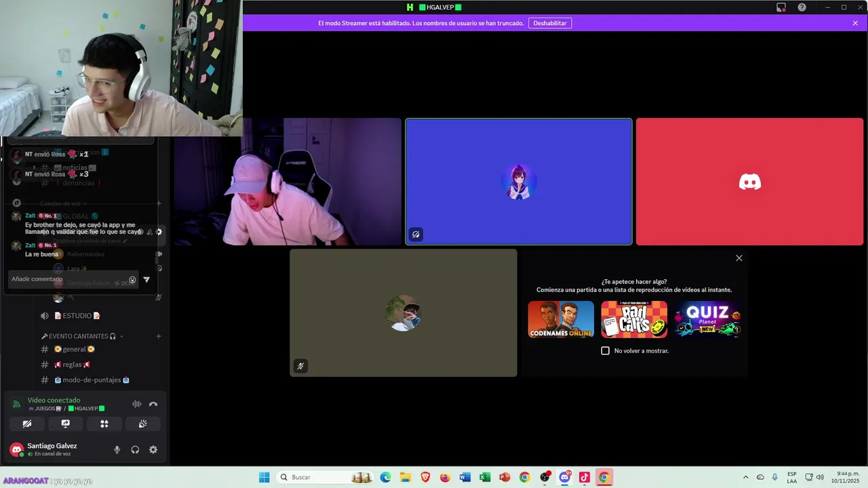Click Keihernandez in voice channel

point(86,254)
